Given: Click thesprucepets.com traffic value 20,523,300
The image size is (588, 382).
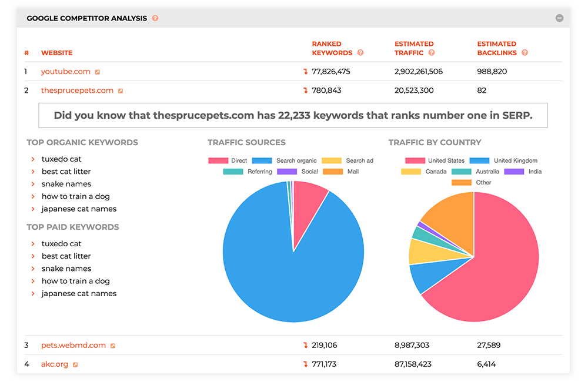Looking at the screenshot, I should coord(414,91).
